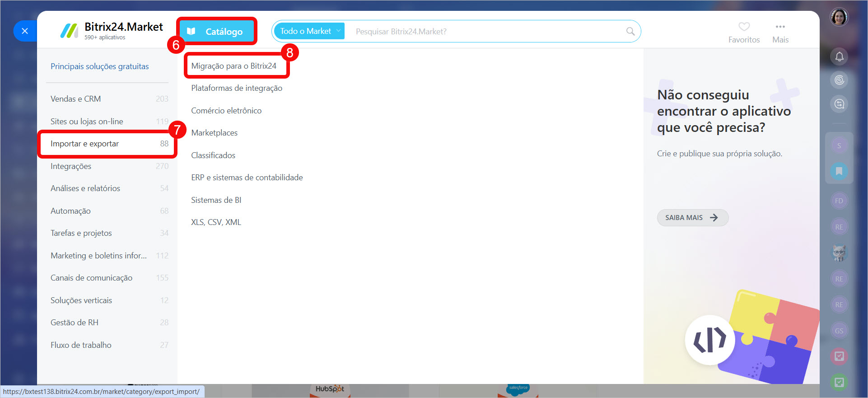
Task: Select Automação category
Action: click(109, 211)
